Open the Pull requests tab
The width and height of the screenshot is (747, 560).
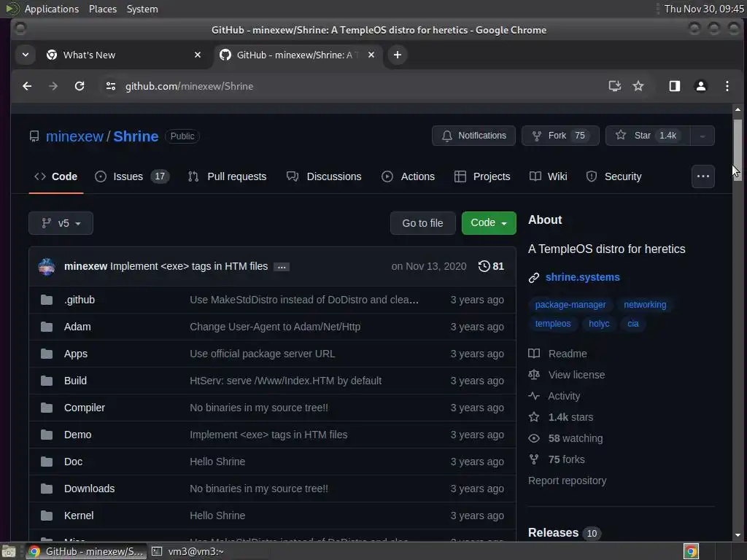click(228, 176)
